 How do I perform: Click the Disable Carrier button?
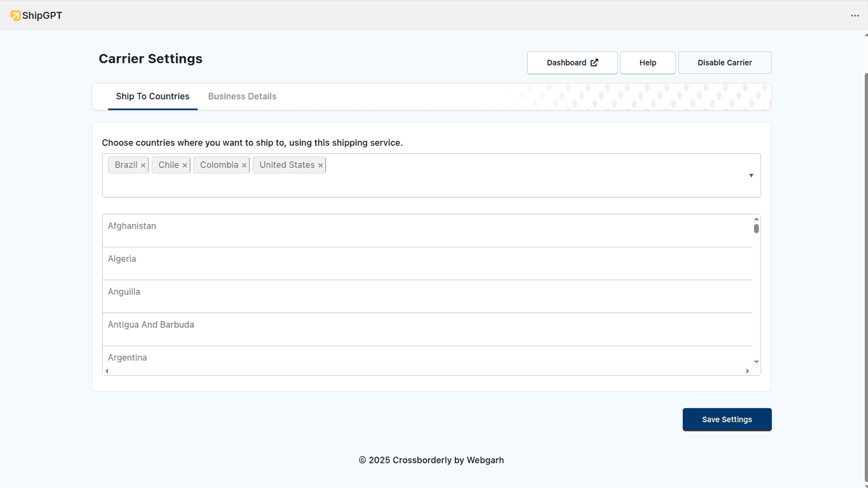coord(725,63)
